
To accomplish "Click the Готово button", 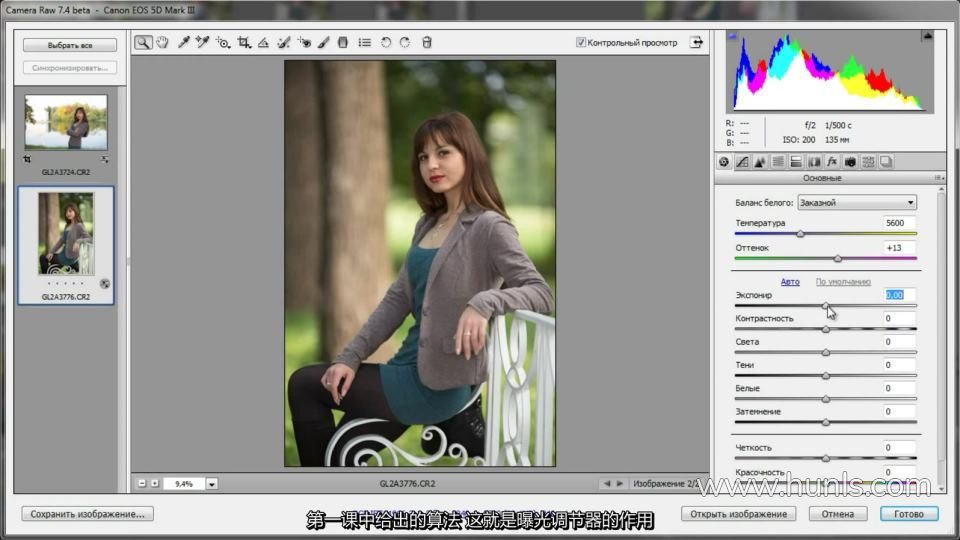I will tap(909, 514).
